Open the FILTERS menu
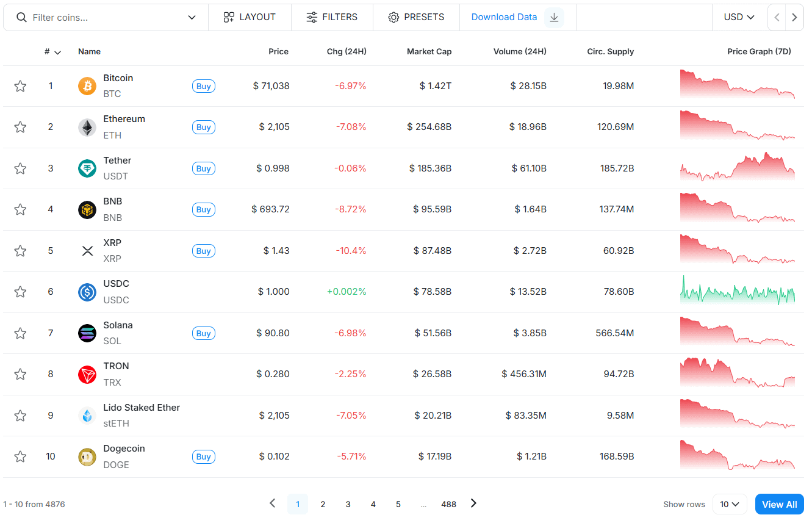 click(x=332, y=17)
